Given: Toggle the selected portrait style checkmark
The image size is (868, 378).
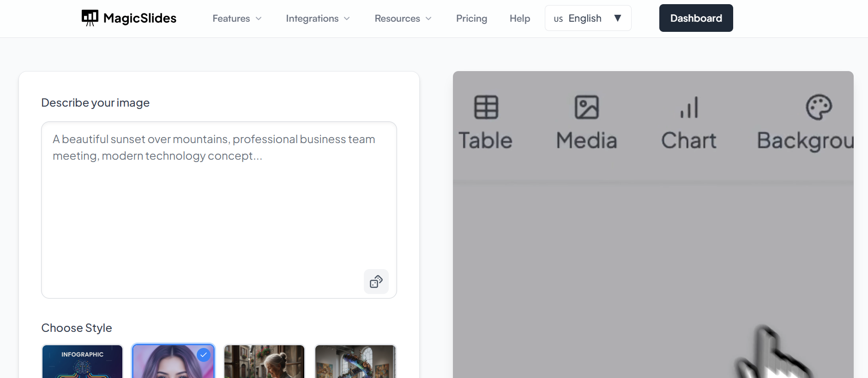Looking at the screenshot, I should pyautogui.click(x=204, y=355).
